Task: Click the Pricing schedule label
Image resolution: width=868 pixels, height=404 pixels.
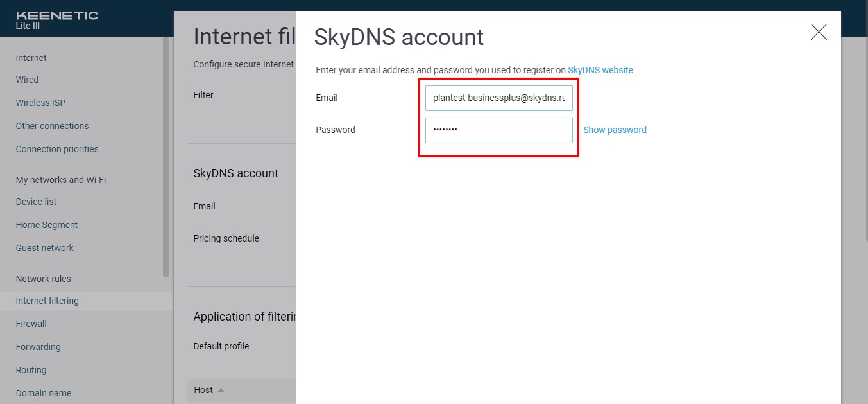Action: [x=226, y=238]
